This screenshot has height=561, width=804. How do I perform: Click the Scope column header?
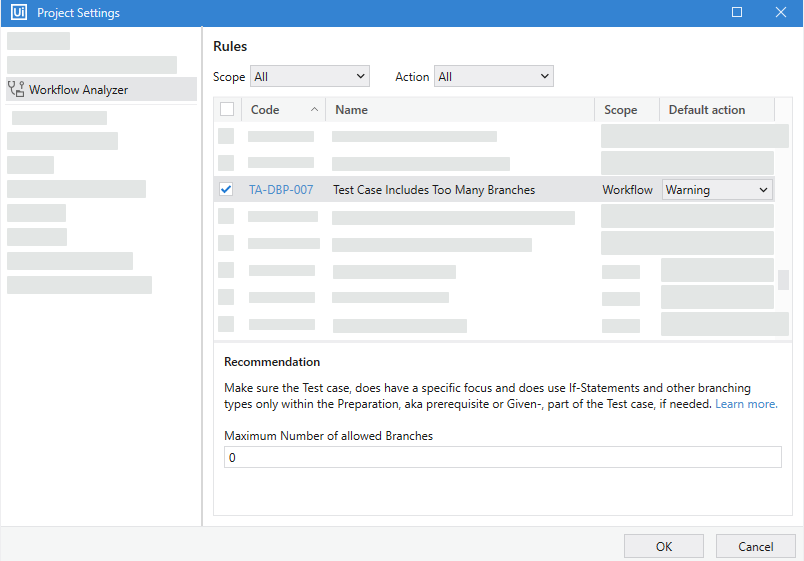pos(626,110)
